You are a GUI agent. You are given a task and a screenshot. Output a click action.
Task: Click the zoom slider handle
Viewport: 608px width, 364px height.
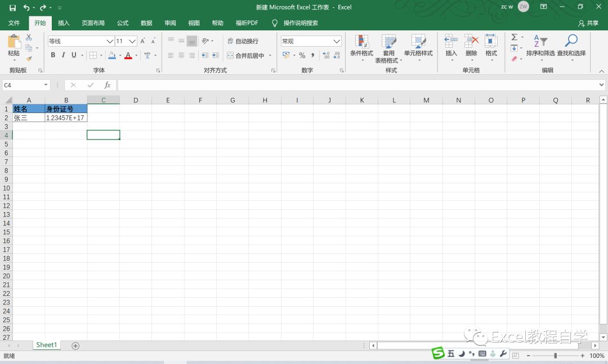pyautogui.click(x=555, y=356)
